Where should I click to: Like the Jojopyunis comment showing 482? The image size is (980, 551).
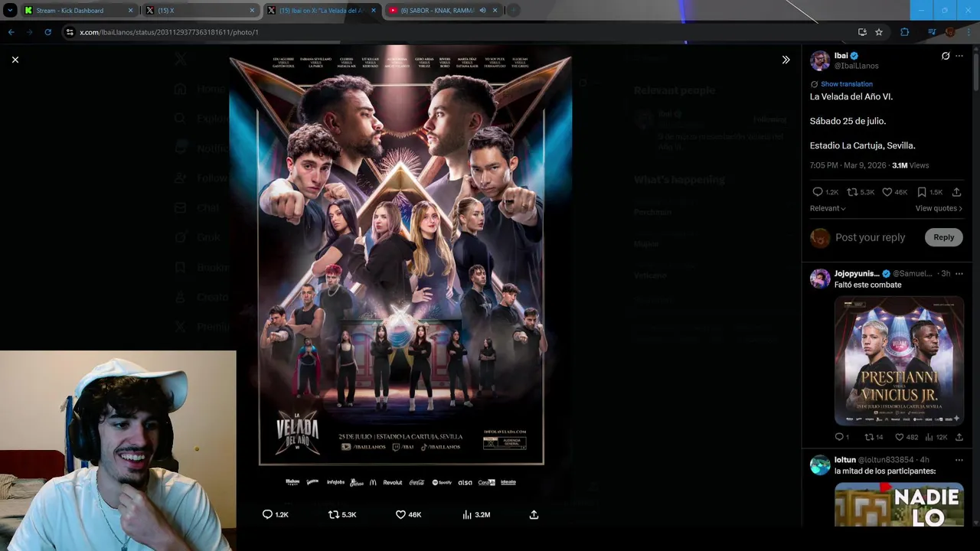pos(906,437)
